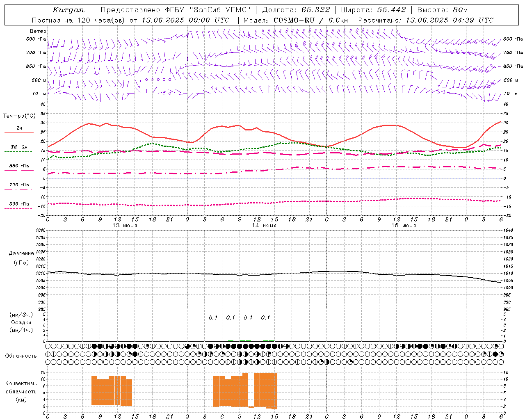Select the '(км)' convective cloud unit label
The height and width of the screenshot is (420, 525).
click(x=21, y=399)
